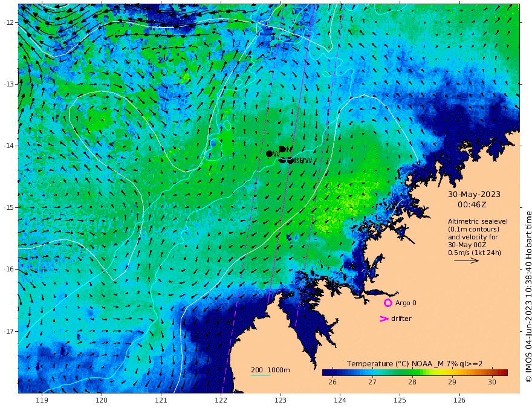This screenshot has width=532, height=411.
Task: Click latitude axis label -13
Action: click(x=9, y=84)
